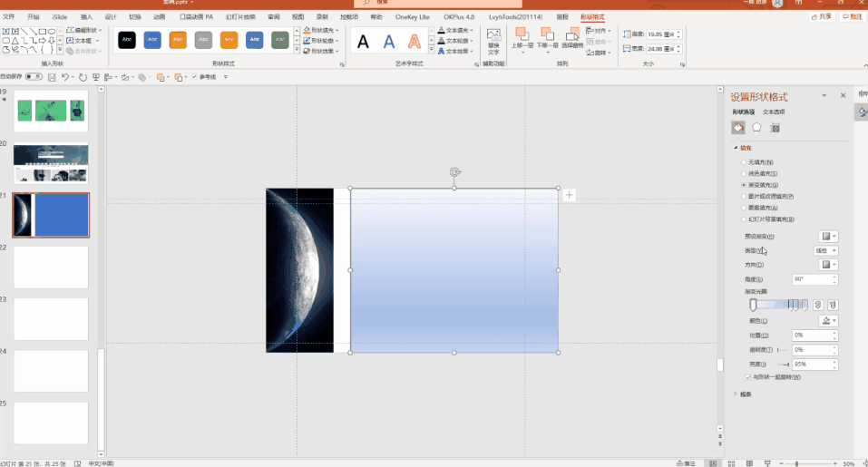Toggle the 参考线 guides checkbox
This screenshot has height=467, width=868.
(x=194, y=77)
